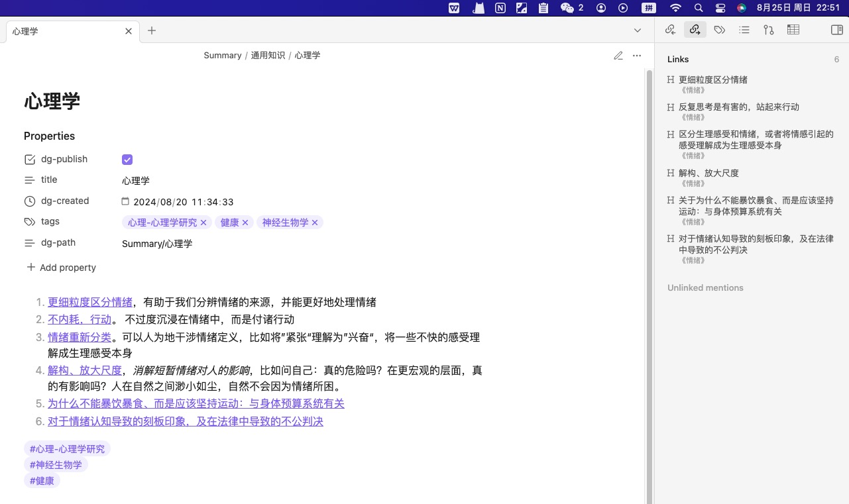Collapse the Properties heading

(x=49, y=136)
